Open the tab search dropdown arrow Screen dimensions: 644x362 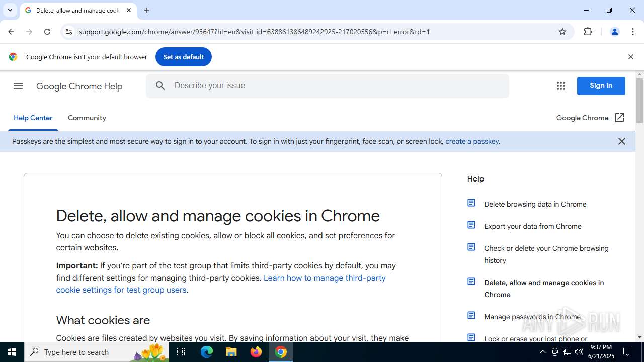(x=10, y=10)
